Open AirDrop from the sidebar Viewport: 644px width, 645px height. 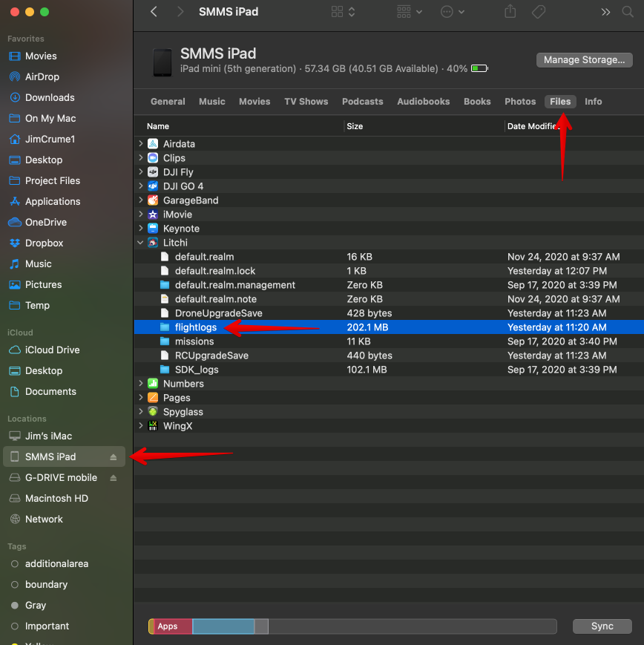pyautogui.click(x=42, y=76)
